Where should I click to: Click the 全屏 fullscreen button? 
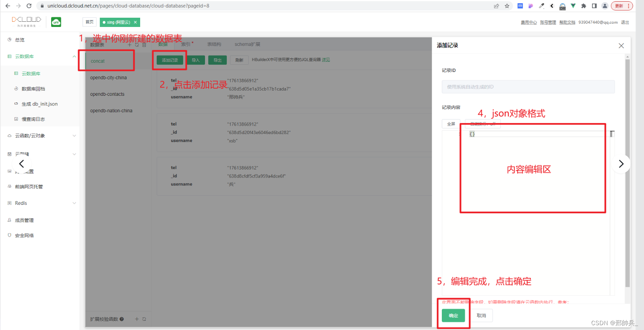[451, 124]
